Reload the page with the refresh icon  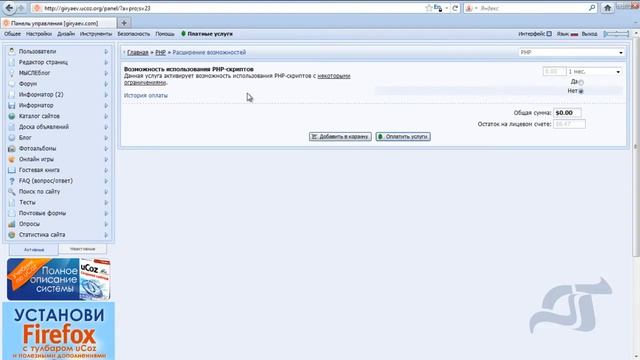pyautogui.click(x=455, y=8)
